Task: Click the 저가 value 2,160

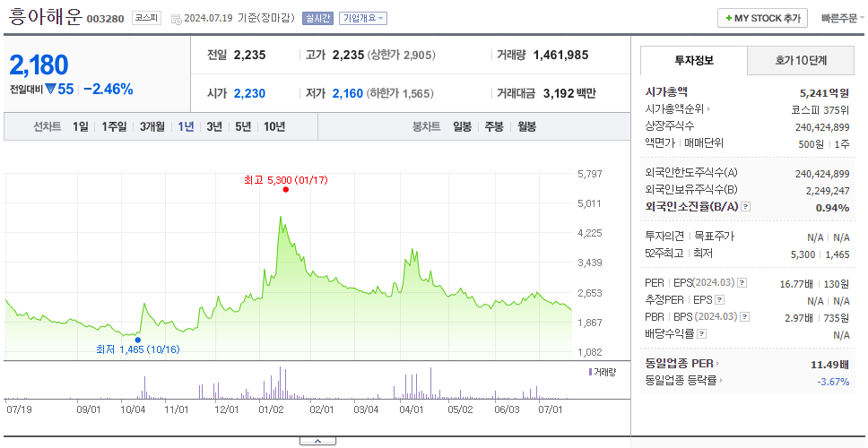Action: pyautogui.click(x=348, y=93)
